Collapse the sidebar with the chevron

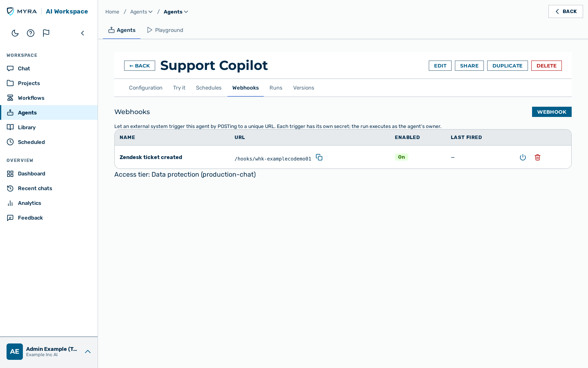click(x=83, y=33)
